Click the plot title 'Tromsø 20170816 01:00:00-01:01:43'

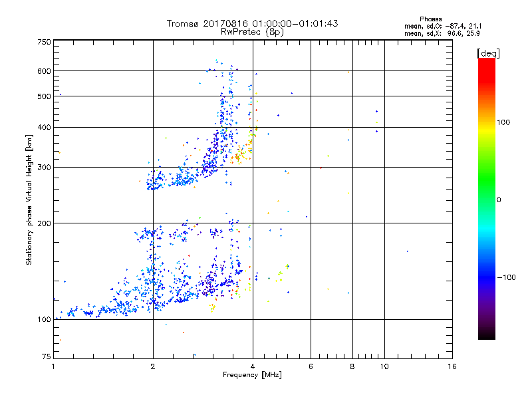(252, 23)
